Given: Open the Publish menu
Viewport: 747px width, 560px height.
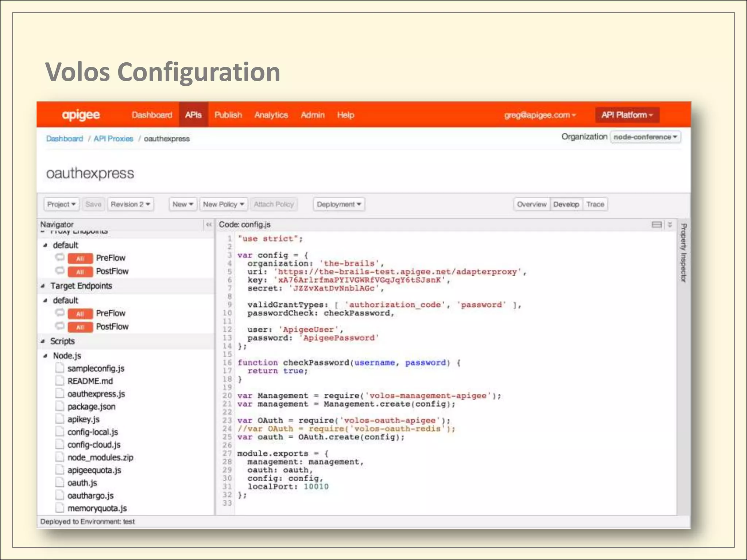Looking at the screenshot, I should (x=228, y=115).
